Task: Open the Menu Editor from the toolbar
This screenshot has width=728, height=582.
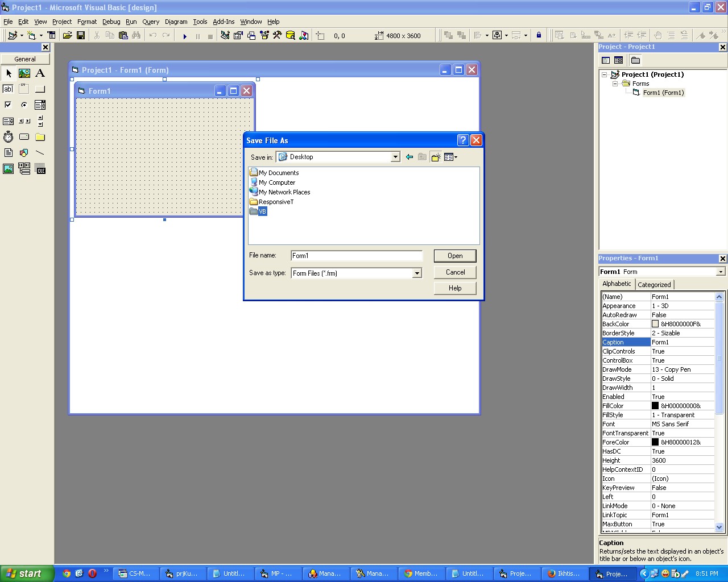Action: (52, 35)
